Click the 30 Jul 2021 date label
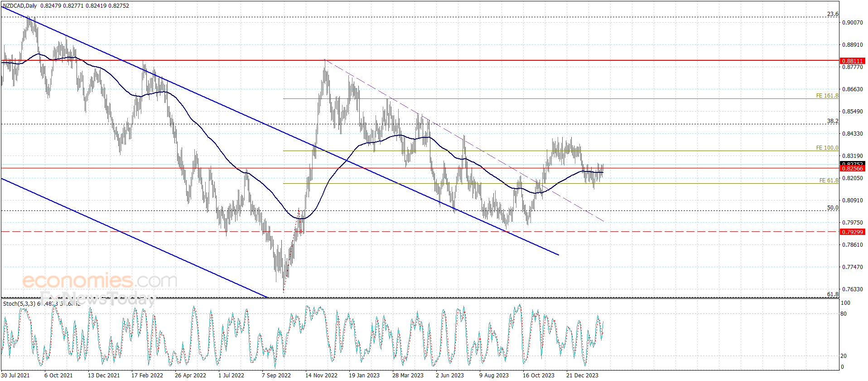Image resolution: width=868 pixels, height=381 pixels. click(15, 376)
